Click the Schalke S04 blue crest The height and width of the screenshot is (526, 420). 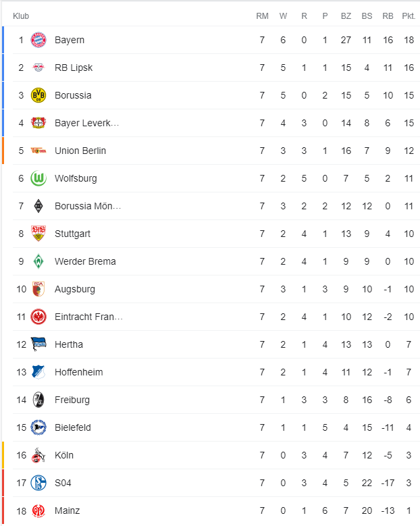38,483
